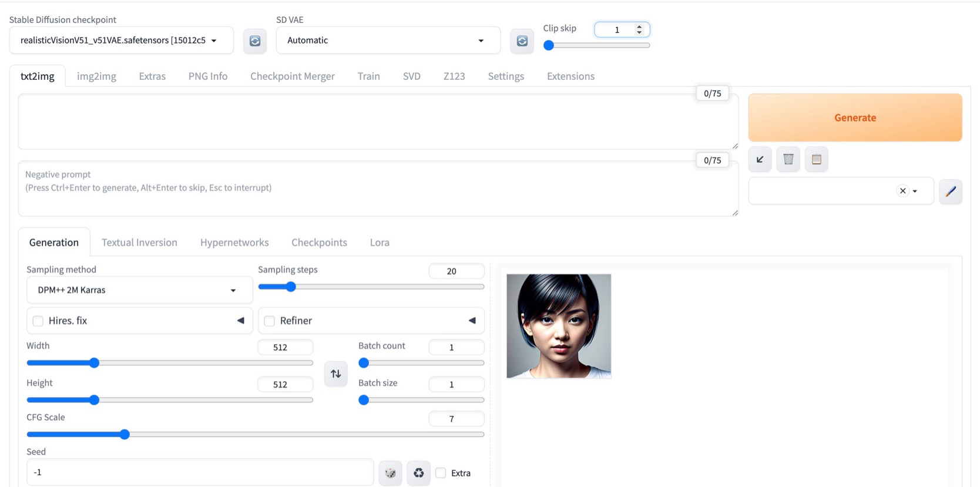980x487 pixels.
Task: Open the Stable Diffusion checkpoint dropdown
Action: coord(121,41)
